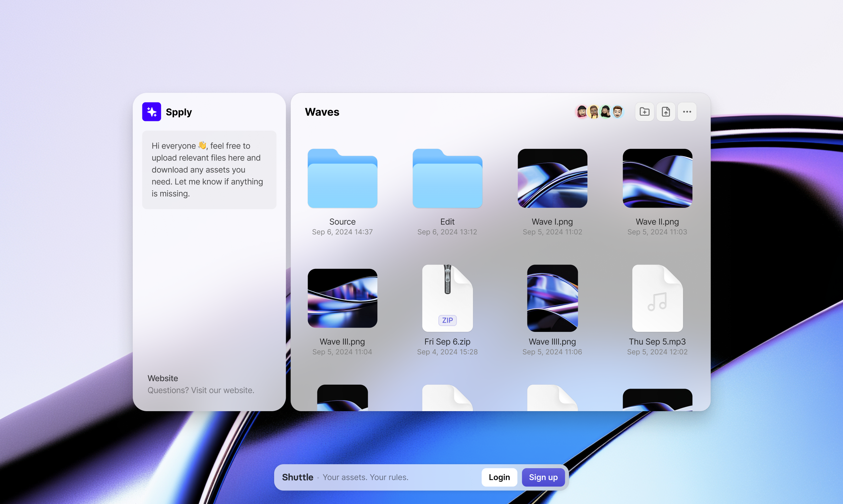This screenshot has height=504, width=843.
Task: Click the 'Fri Sep 6.zip' file name
Action: click(x=447, y=342)
